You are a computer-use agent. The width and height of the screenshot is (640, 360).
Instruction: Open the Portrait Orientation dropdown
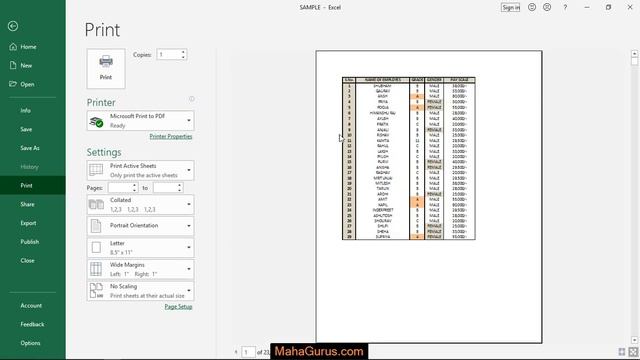140,226
